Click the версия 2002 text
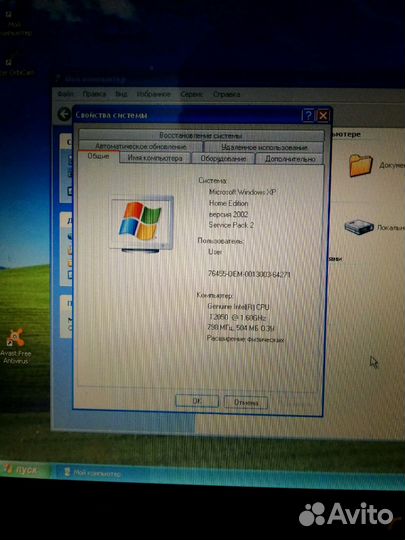The height and width of the screenshot is (540, 405). (x=228, y=214)
